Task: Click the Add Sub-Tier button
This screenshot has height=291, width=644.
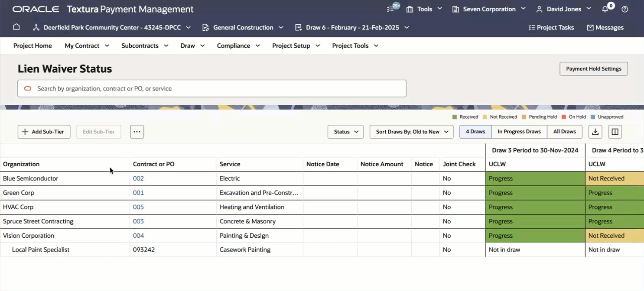Action: [x=44, y=132]
